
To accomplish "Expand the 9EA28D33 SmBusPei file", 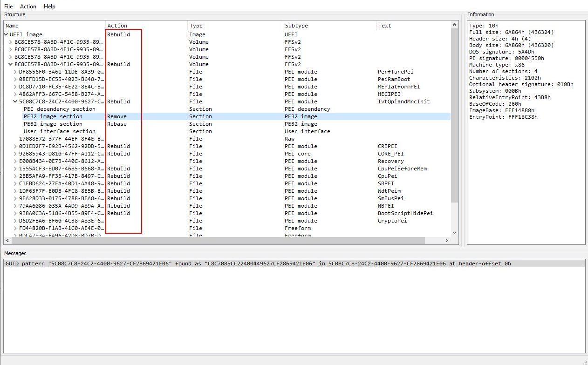I will [16, 198].
